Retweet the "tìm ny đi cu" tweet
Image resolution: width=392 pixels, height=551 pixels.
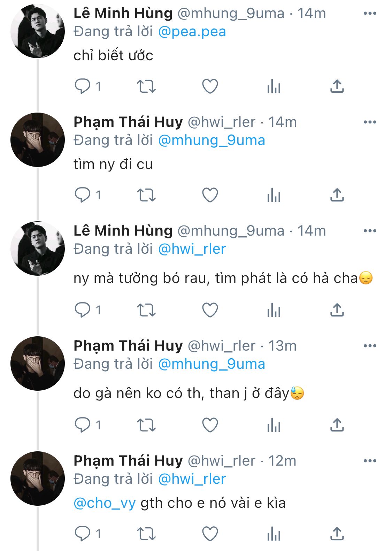pyautogui.click(x=146, y=195)
